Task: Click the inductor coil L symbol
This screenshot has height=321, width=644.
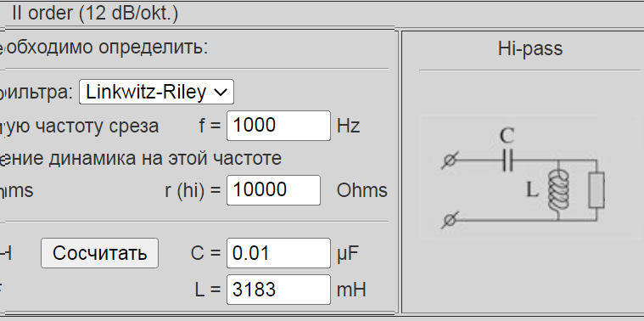Action: point(558,190)
